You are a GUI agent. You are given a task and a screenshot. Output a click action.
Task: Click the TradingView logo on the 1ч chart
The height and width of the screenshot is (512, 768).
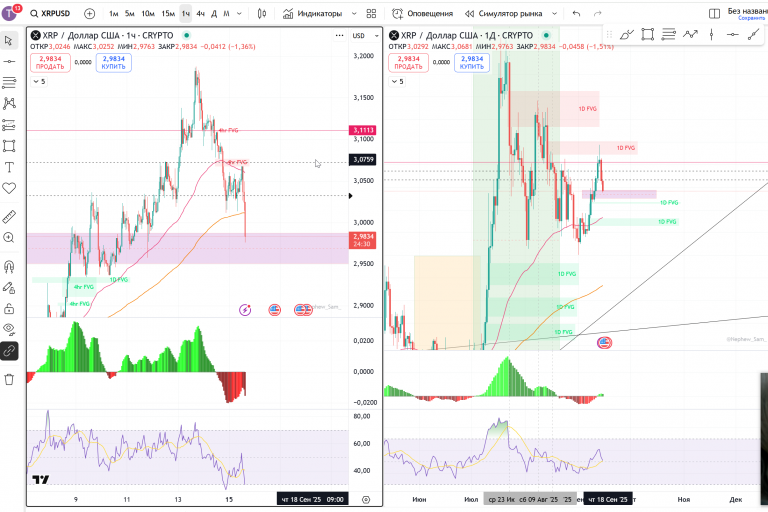pos(41,479)
